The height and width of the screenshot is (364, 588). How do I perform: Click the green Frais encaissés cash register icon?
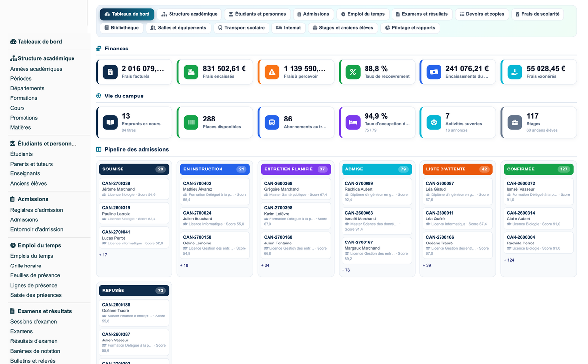[191, 72]
